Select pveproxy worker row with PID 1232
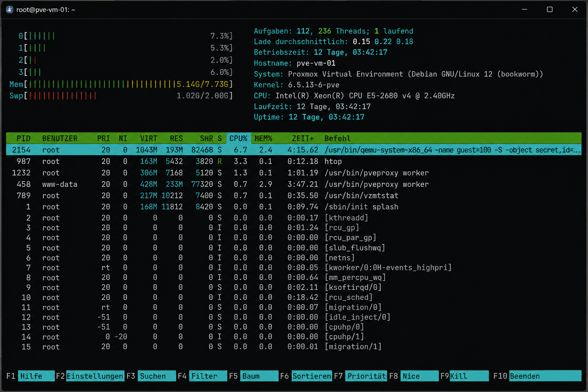Screen dimensions: 588x392 [x=294, y=173]
